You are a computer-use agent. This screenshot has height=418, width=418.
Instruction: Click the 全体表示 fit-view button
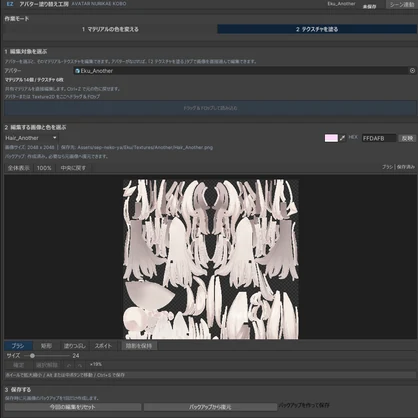(19, 168)
